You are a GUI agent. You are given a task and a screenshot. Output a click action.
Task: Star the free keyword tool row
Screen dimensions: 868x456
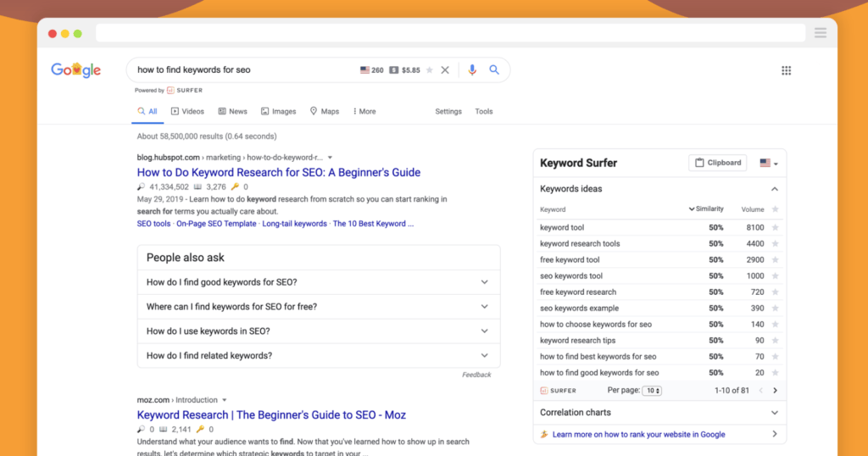(x=775, y=259)
